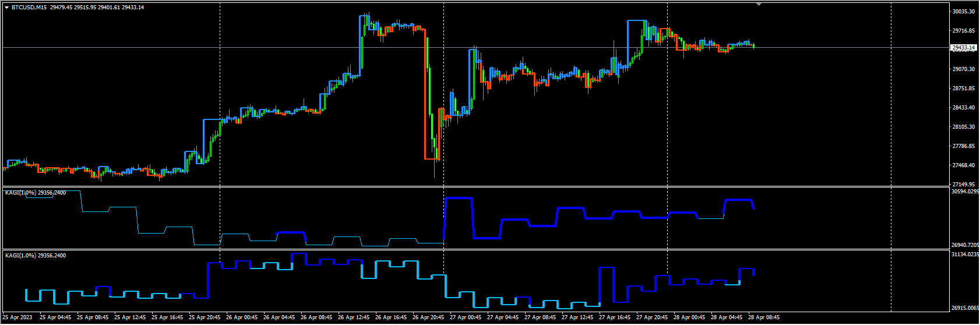Click the 28 Apr 04:45 time label

pyautogui.click(x=727, y=318)
